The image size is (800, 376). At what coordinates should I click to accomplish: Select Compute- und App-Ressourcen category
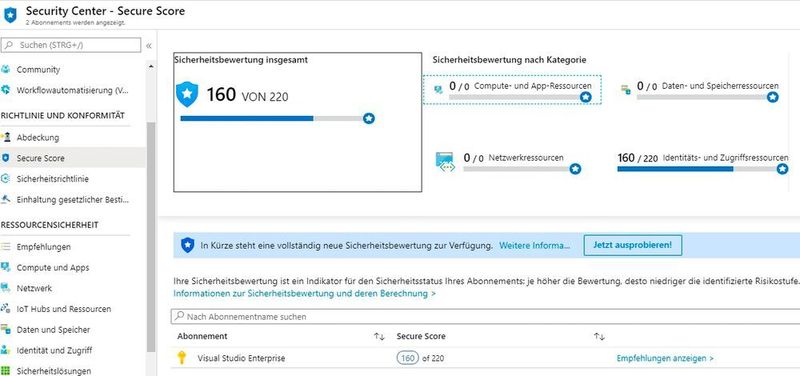pyautogui.click(x=512, y=89)
